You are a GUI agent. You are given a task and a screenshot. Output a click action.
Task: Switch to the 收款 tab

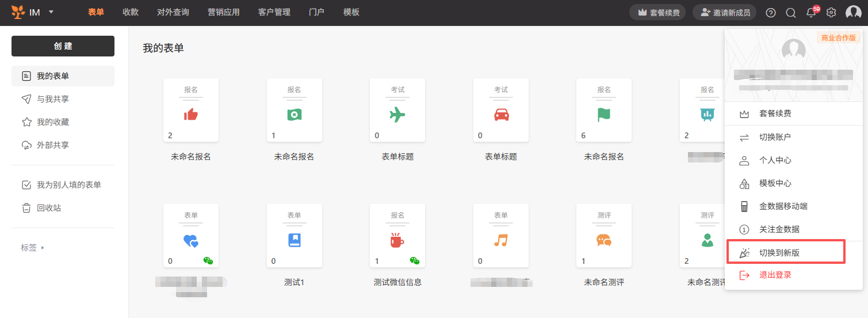[x=131, y=12]
